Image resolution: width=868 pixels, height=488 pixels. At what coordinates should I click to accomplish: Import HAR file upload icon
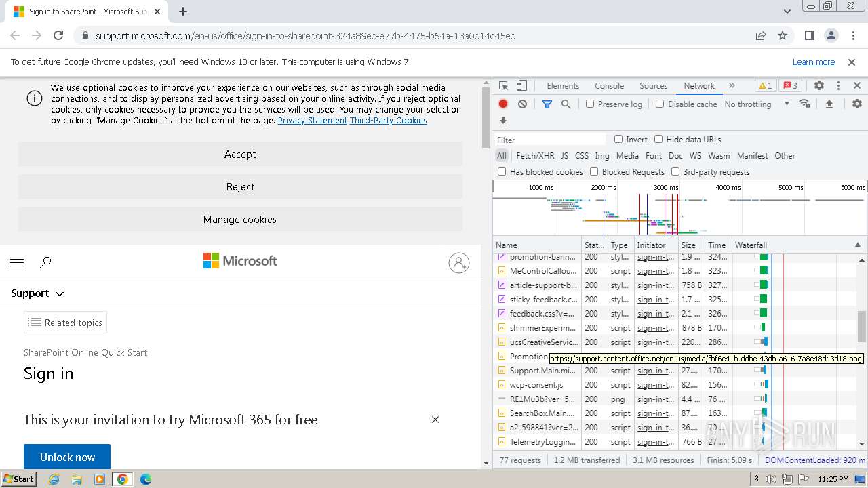[829, 104]
